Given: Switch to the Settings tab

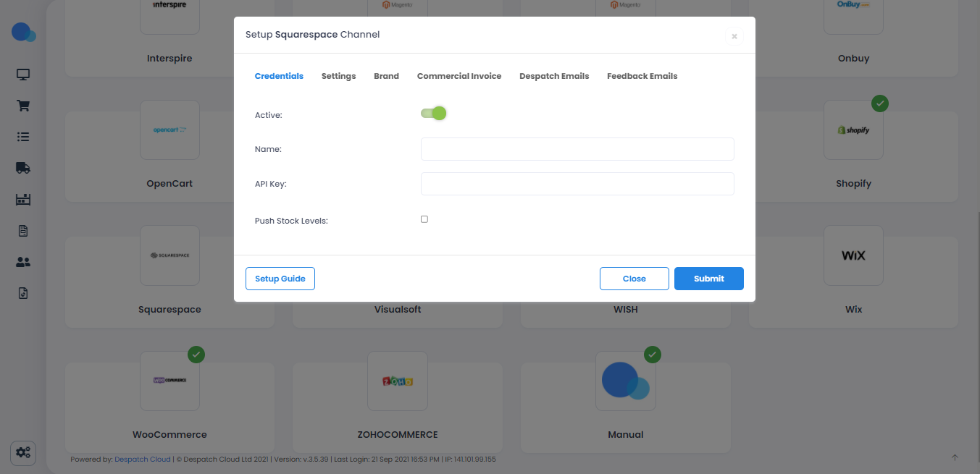Looking at the screenshot, I should (x=338, y=76).
